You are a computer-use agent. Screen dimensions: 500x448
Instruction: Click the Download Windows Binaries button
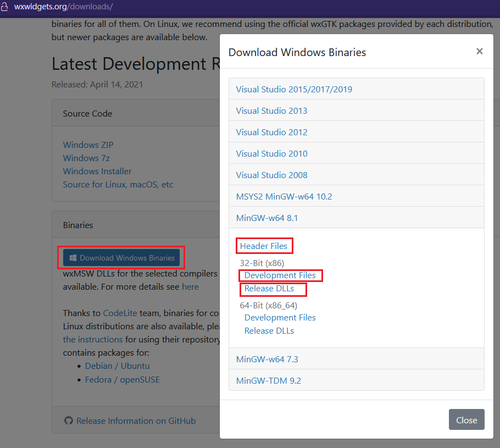(121, 258)
